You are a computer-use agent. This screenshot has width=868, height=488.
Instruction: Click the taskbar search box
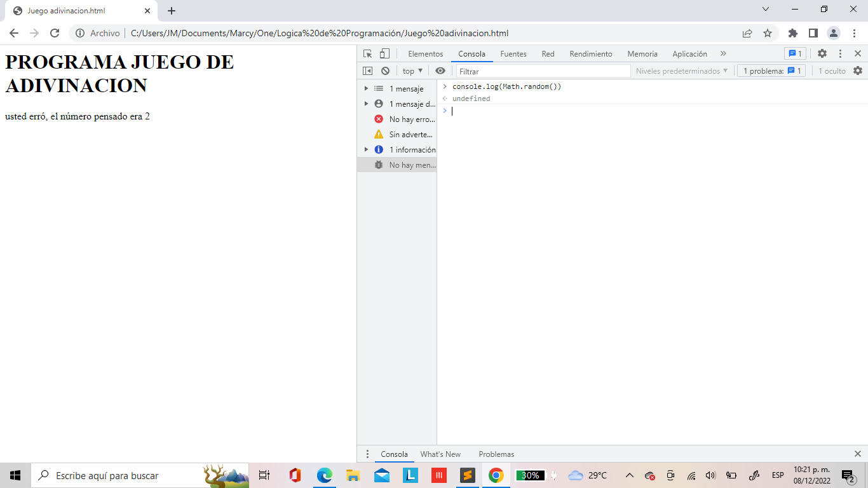coord(140,475)
